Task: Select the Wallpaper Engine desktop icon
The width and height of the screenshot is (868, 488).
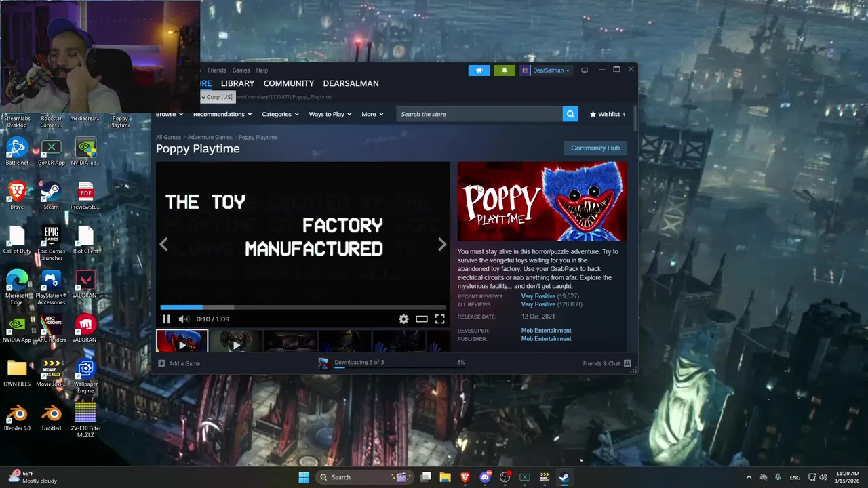Action: 85,376
